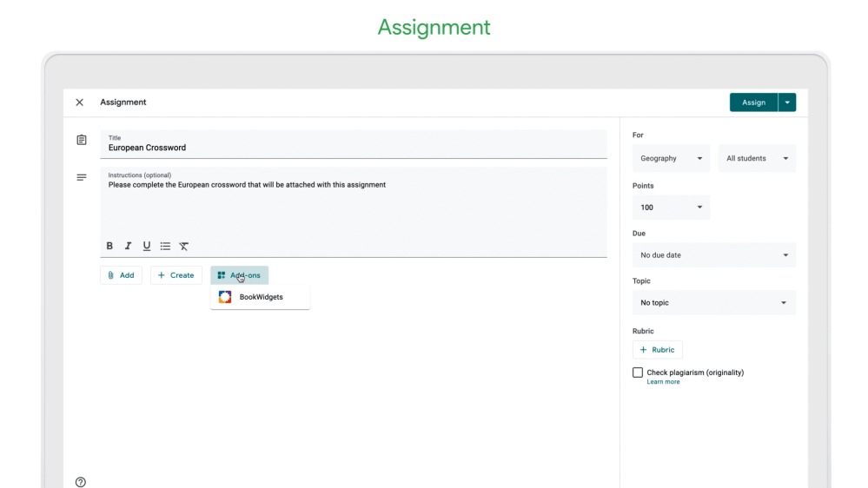Click the help question mark icon

click(x=81, y=482)
